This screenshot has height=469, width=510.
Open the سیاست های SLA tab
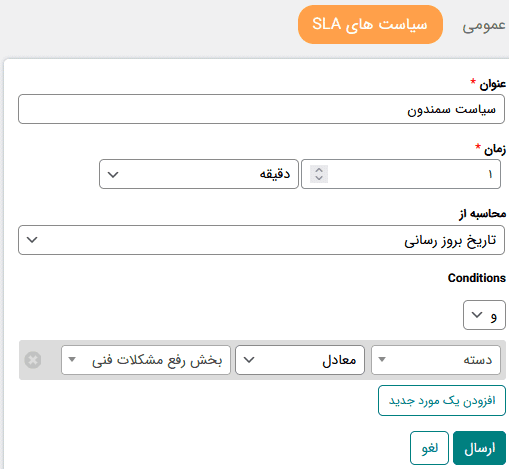click(x=370, y=24)
